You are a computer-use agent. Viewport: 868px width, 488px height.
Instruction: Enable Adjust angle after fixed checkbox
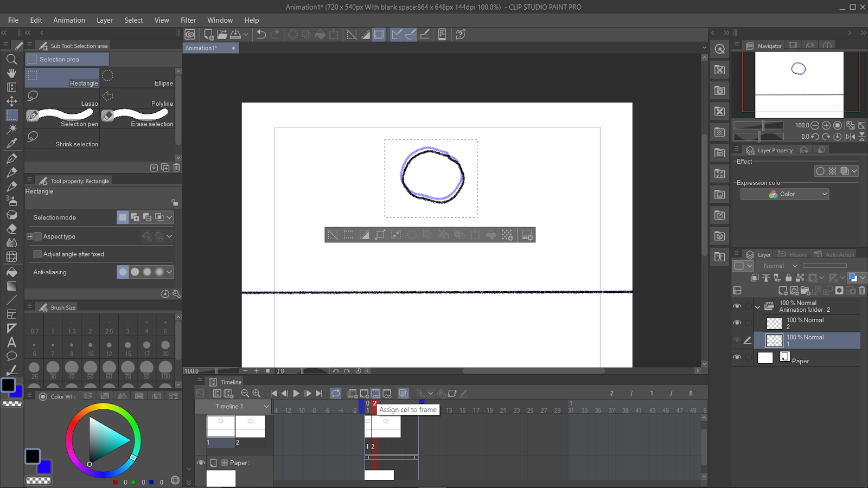pos(37,254)
